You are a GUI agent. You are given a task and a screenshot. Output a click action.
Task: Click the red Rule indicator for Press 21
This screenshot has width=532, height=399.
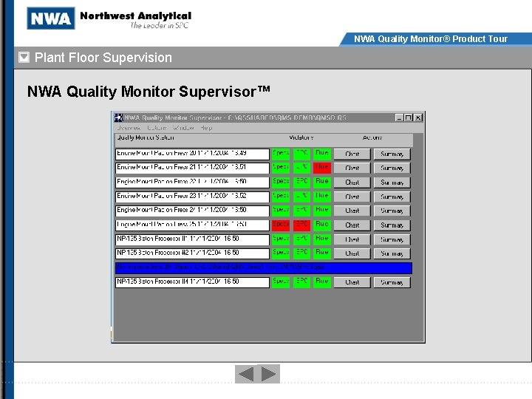coord(322,168)
